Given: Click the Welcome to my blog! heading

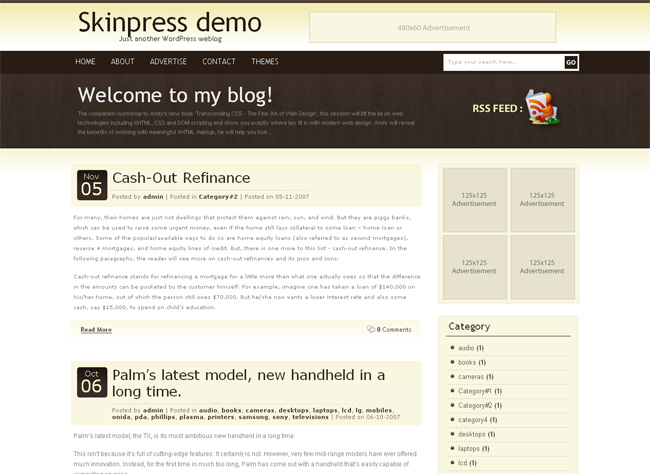Looking at the screenshot, I should (175, 95).
